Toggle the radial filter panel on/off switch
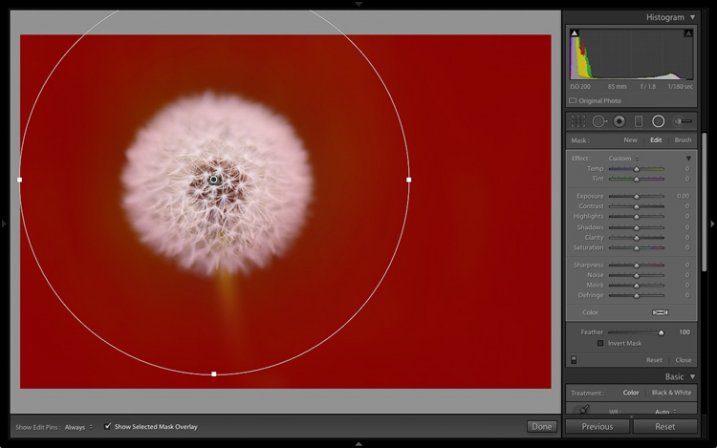The height and width of the screenshot is (448, 717). click(574, 359)
